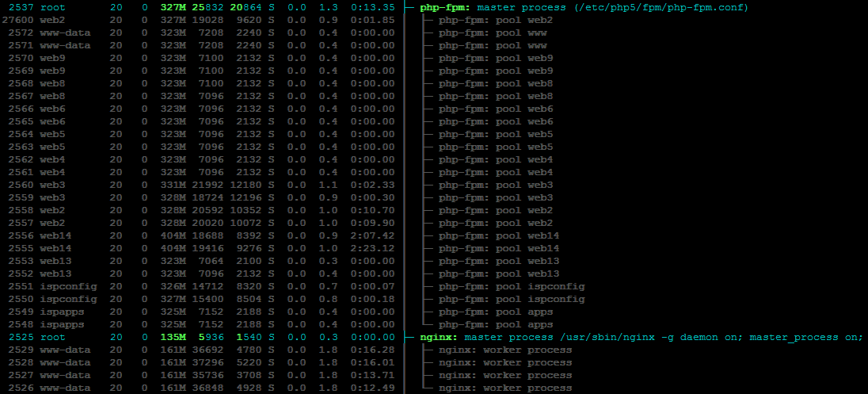Click shared memory value 20864
The image size is (868, 394).
pyautogui.click(x=246, y=8)
